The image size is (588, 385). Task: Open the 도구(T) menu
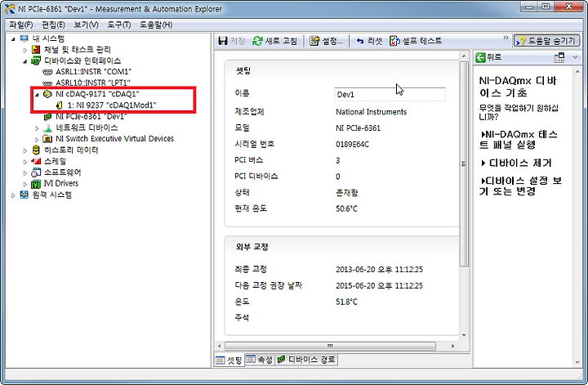pyautogui.click(x=119, y=25)
